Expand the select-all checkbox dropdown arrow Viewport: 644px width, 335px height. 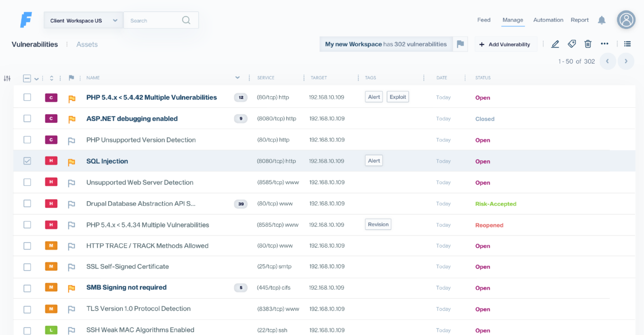coord(37,79)
